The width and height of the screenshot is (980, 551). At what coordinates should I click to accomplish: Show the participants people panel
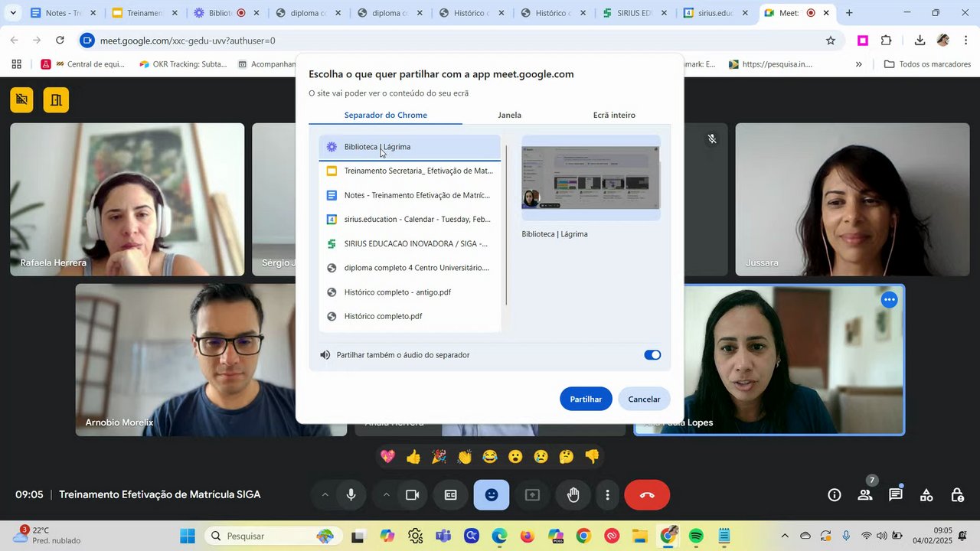865,495
